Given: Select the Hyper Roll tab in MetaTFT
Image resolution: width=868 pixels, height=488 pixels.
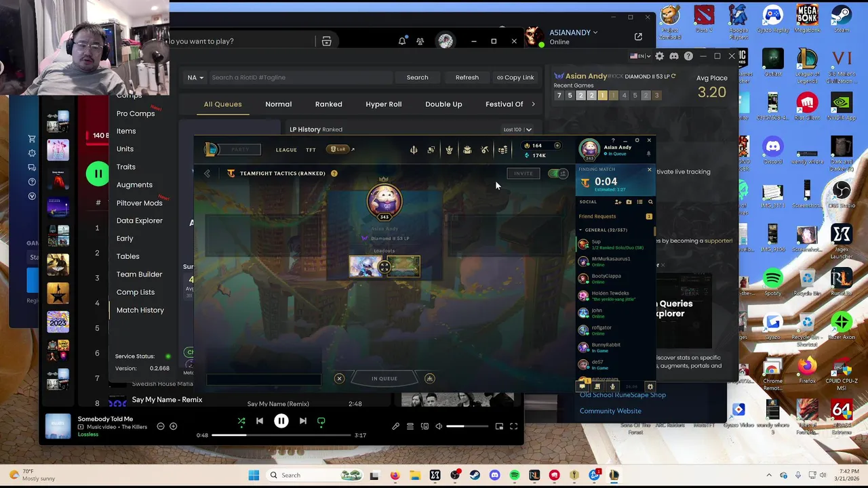Looking at the screenshot, I should coord(384,104).
